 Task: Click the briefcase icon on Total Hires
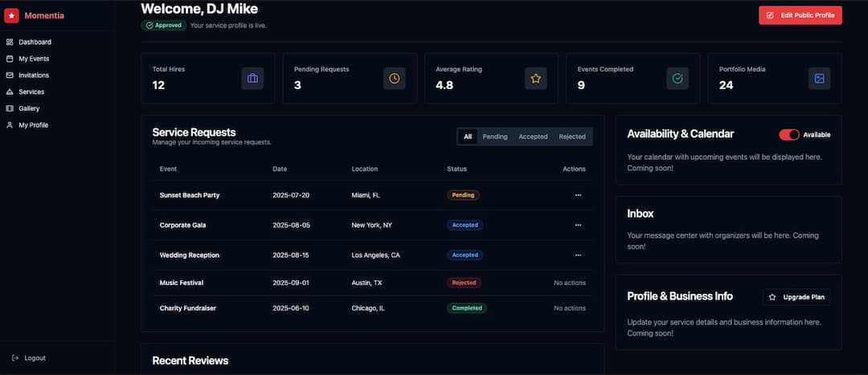pos(252,78)
